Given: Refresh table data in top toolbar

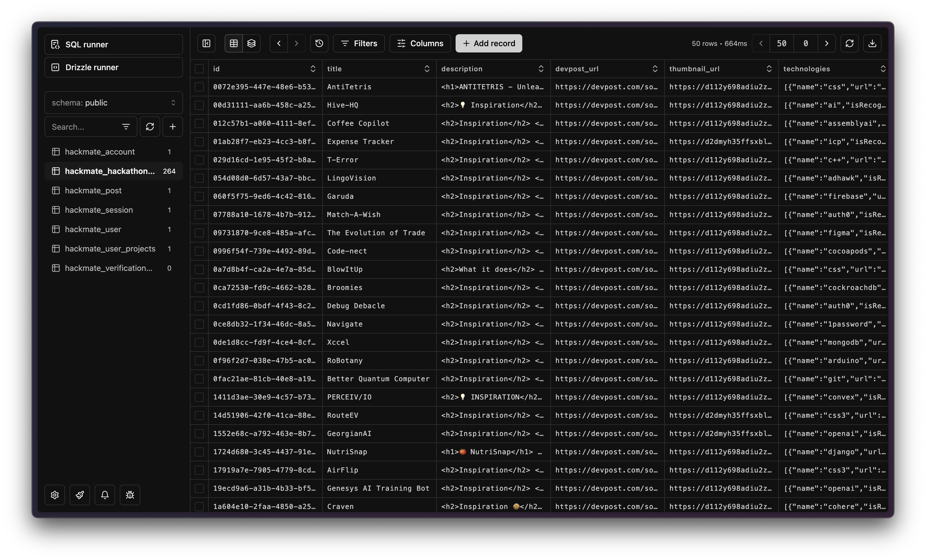Looking at the screenshot, I should tap(849, 43).
